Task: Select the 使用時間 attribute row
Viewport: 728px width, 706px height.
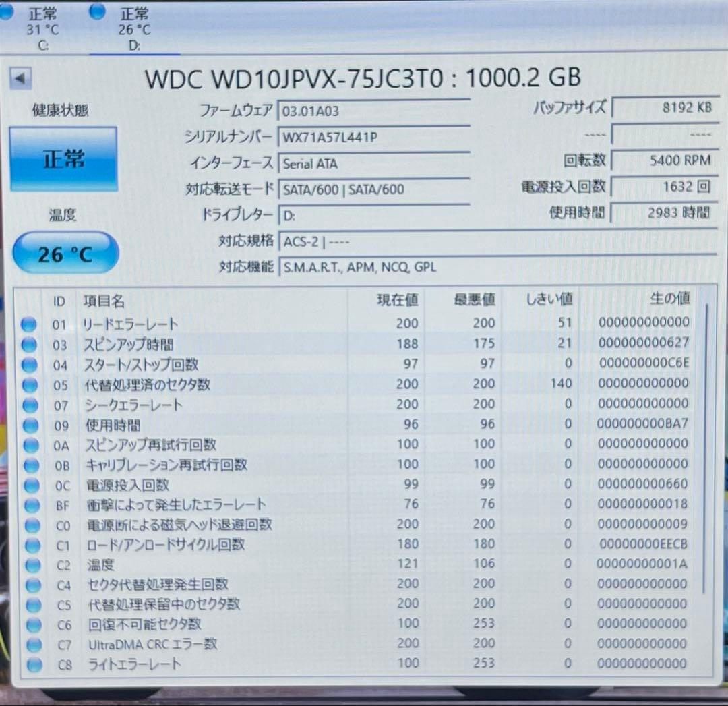Action: click(202, 425)
